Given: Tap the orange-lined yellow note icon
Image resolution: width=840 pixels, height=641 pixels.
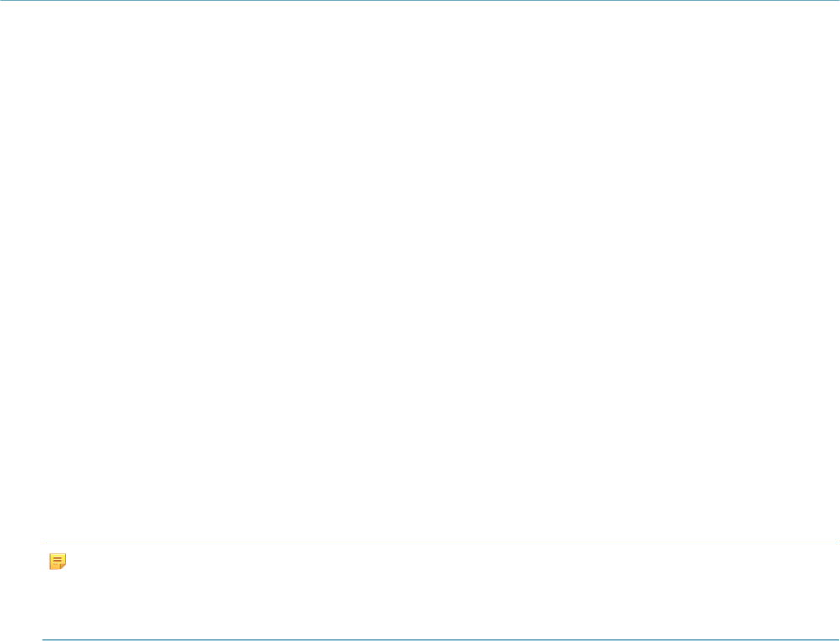Looking at the screenshot, I should tap(57, 561).
